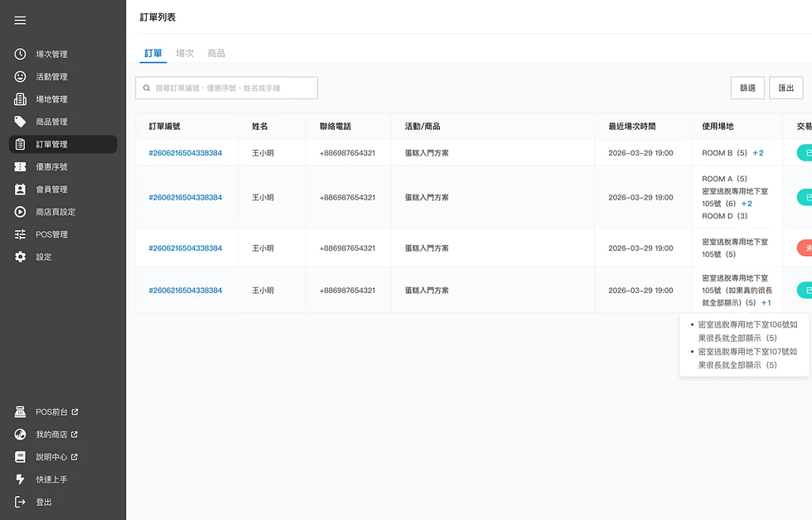Expand +2 beside 105號 (6)

747,204
